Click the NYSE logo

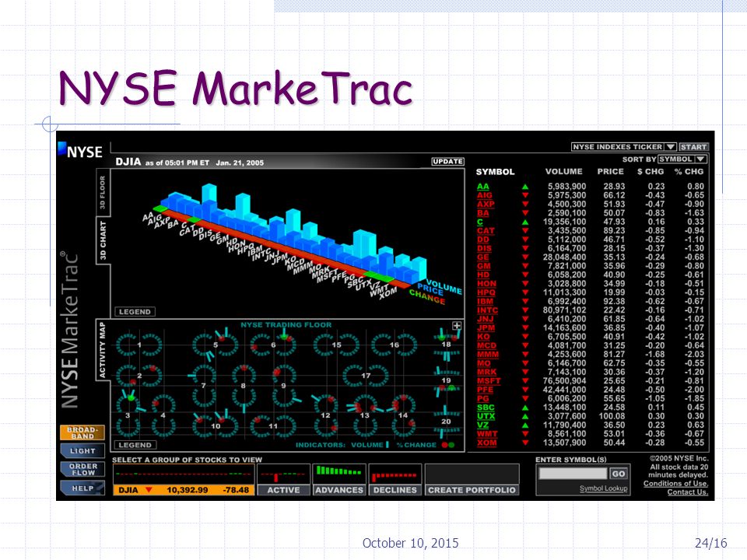tap(80, 150)
